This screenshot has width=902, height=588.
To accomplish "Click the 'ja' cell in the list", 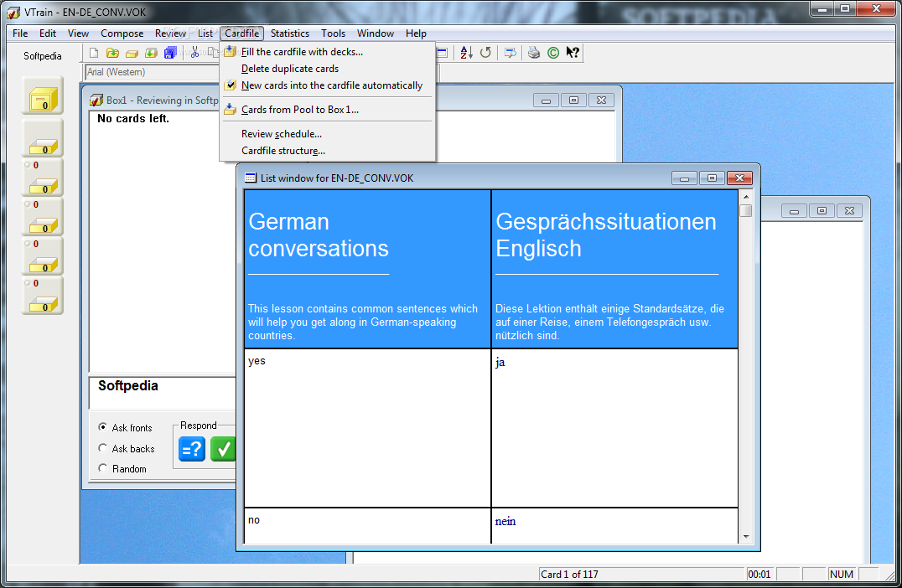I will 615,428.
